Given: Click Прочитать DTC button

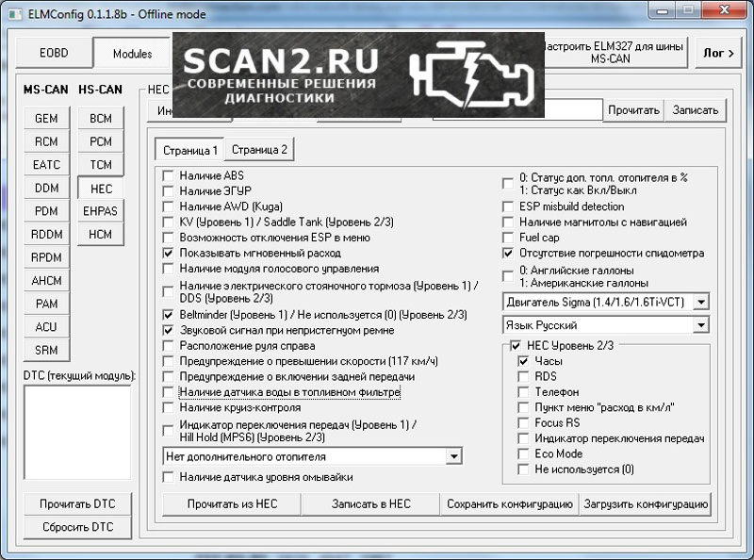Looking at the screenshot, I should (77, 503).
